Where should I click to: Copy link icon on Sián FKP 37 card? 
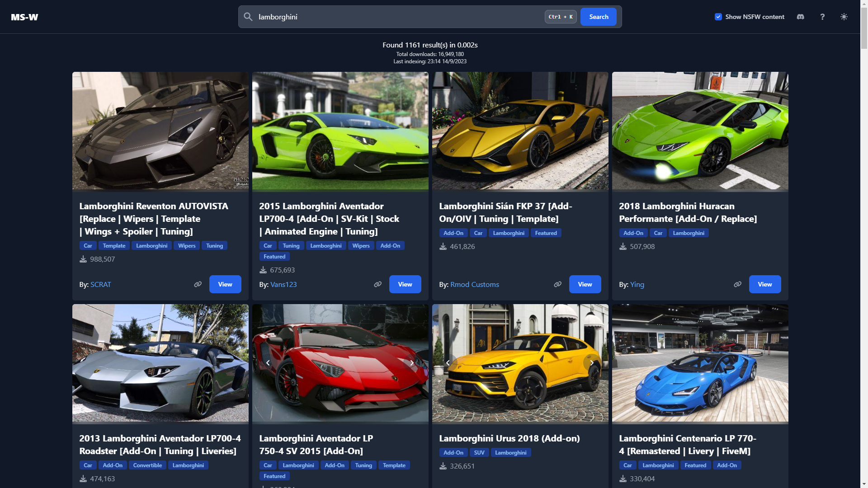558,284
